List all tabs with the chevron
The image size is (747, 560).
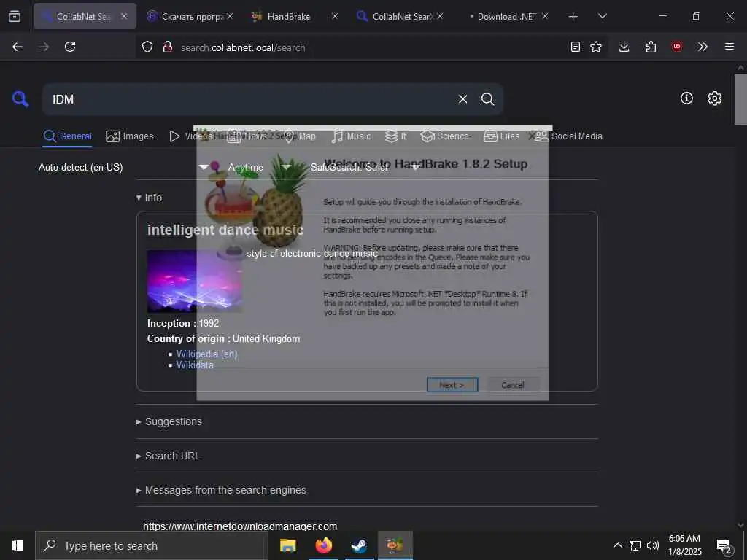tap(602, 16)
